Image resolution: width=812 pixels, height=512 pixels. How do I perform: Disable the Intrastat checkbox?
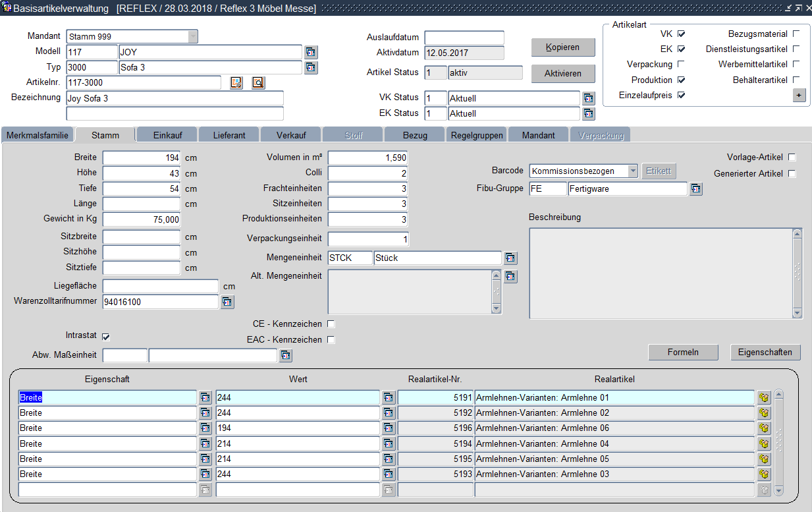106,337
